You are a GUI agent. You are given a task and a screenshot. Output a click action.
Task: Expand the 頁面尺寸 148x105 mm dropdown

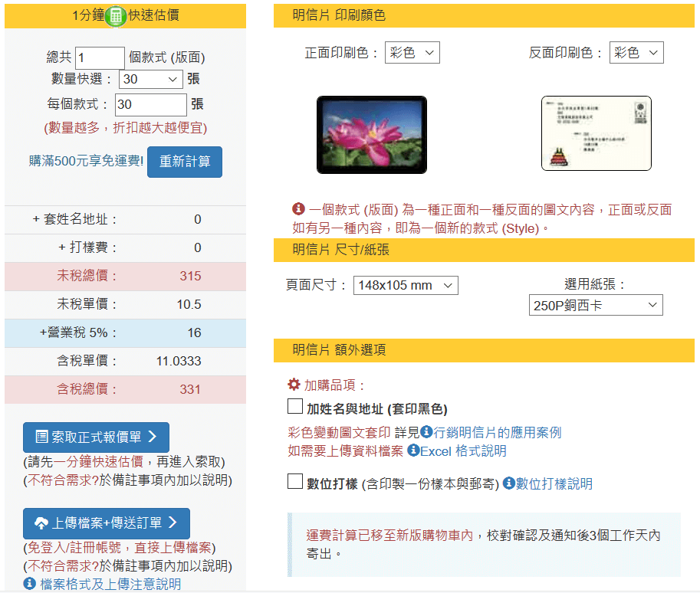(406, 285)
